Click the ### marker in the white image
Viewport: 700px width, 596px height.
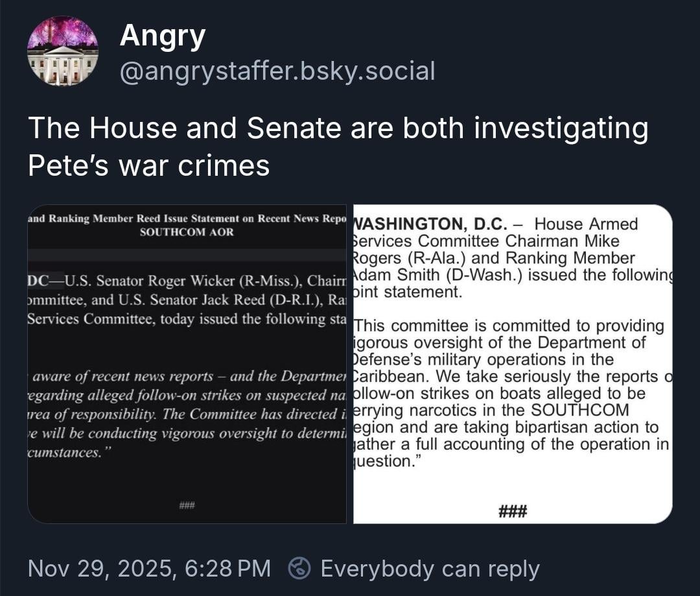click(x=512, y=512)
